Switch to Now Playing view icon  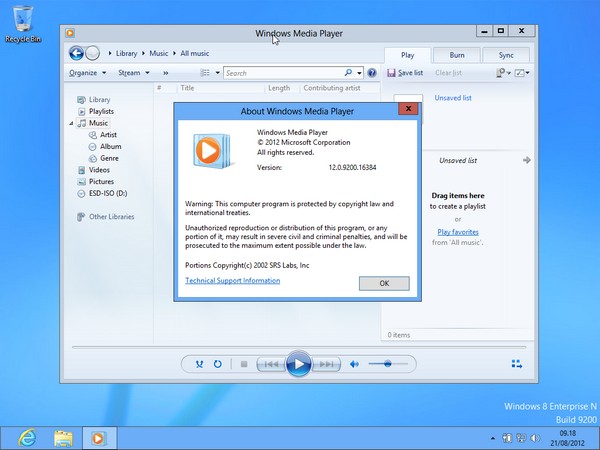pyautogui.click(x=517, y=364)
